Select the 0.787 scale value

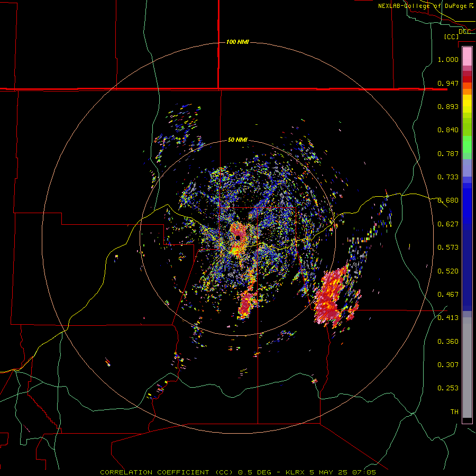tap(448, 153)
